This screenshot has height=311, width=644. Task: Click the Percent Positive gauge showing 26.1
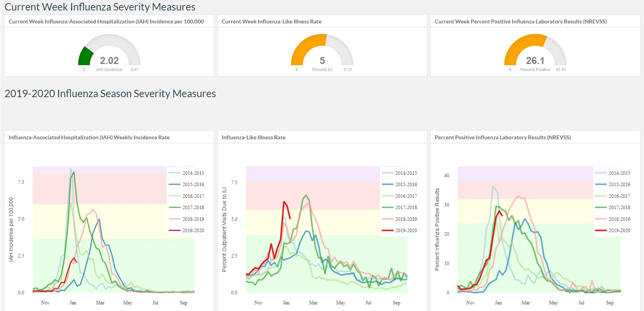point(535,50)
